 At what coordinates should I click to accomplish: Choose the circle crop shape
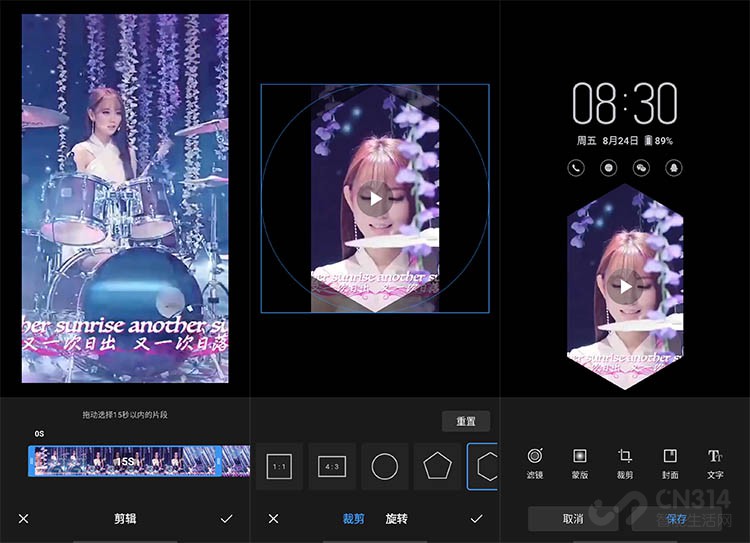(x=385, y=466)
